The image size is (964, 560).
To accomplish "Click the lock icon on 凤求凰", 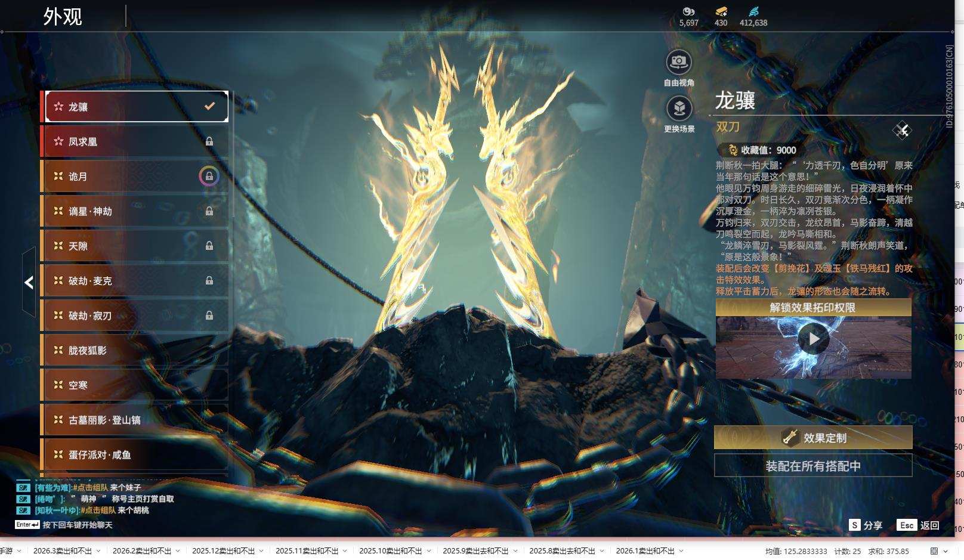I will (x=209, y=141).
